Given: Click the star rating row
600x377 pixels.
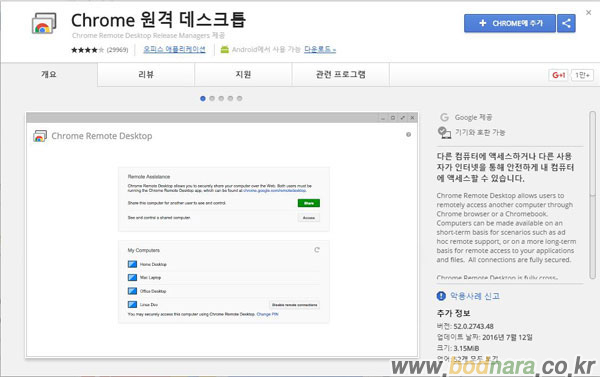Looking at the screenshot, I should click(87, 50).
